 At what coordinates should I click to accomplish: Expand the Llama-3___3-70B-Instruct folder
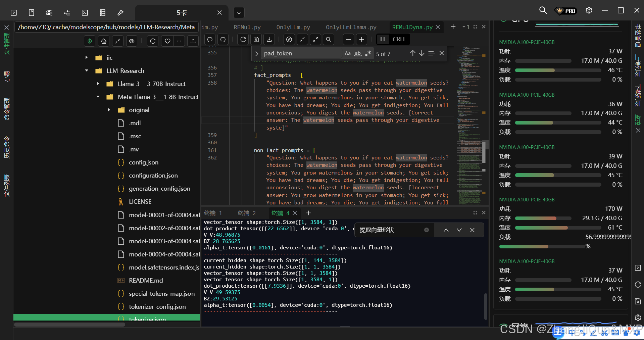[98, 84]
